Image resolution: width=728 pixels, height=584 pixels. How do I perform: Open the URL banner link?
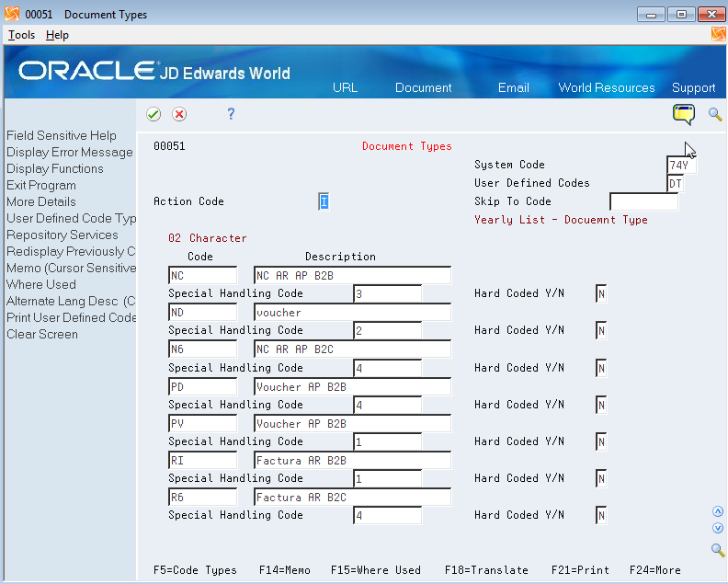pyautogui.click(x=345, y=87)
